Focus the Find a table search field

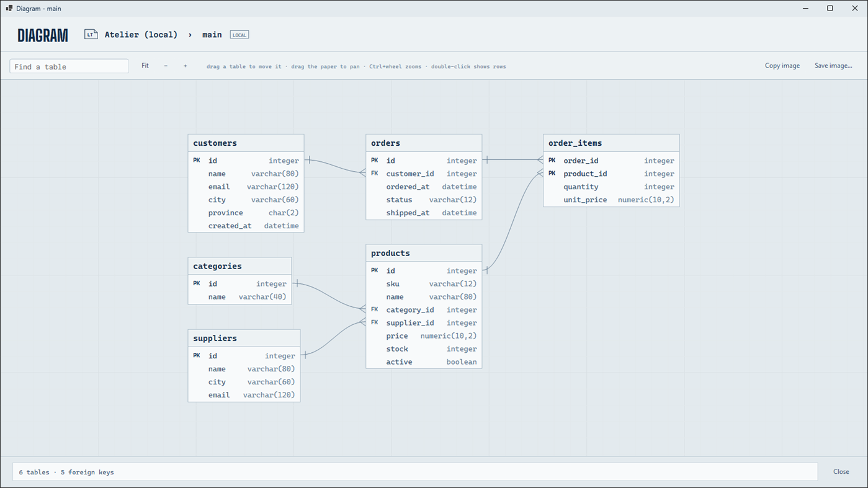(69, 66)
